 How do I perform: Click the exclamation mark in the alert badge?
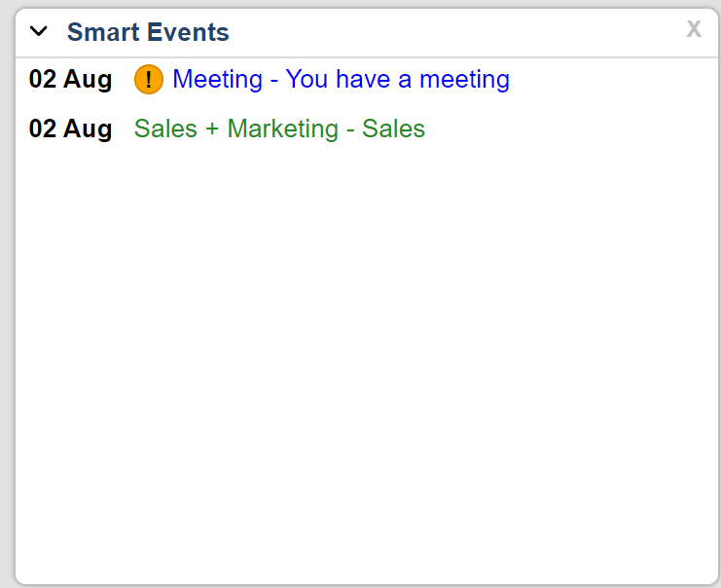(x=149, y=80)
